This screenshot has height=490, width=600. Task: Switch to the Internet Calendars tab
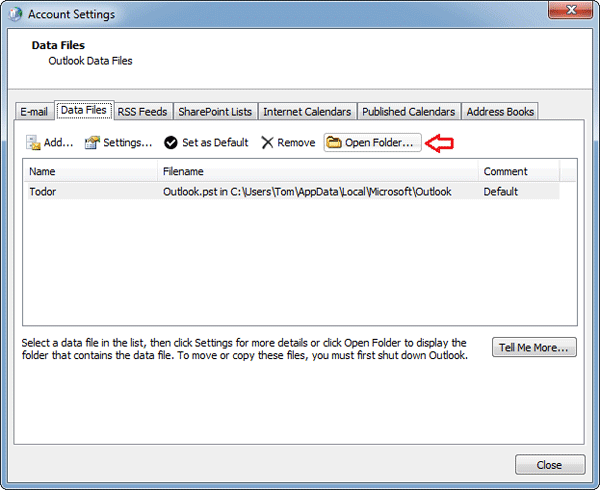coord(307,112)
